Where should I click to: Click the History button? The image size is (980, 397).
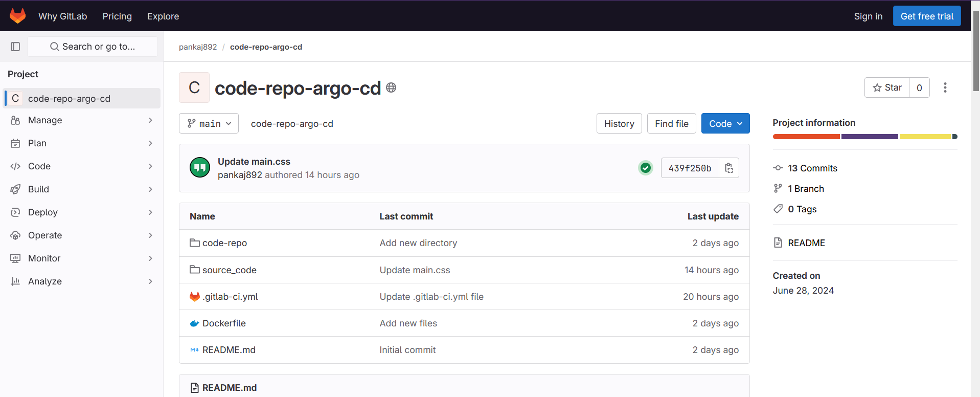pyautogui.click(x=619, y=123)
